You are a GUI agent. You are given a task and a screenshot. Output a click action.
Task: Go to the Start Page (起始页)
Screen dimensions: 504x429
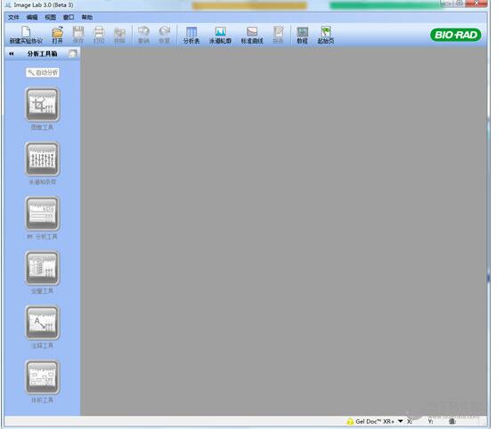click(x=326, y=35)
